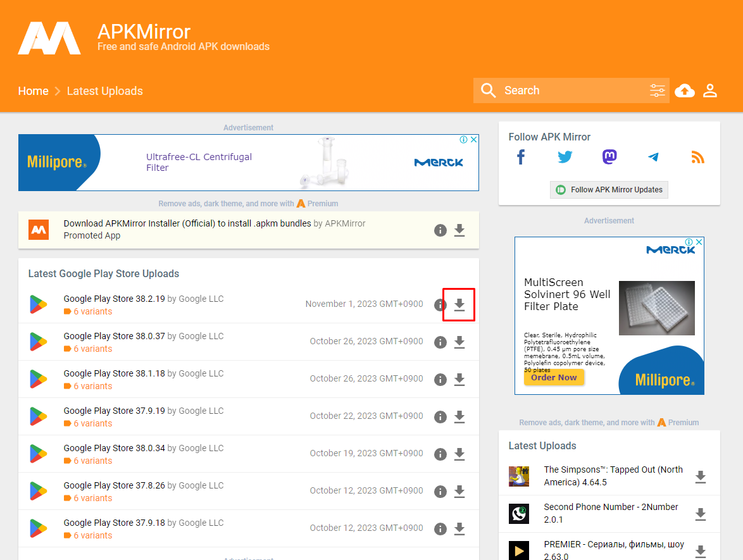Show info for Google Play Store 38.0.34
The height and width of the screenshot is (560, 743).
click(440, 454)
